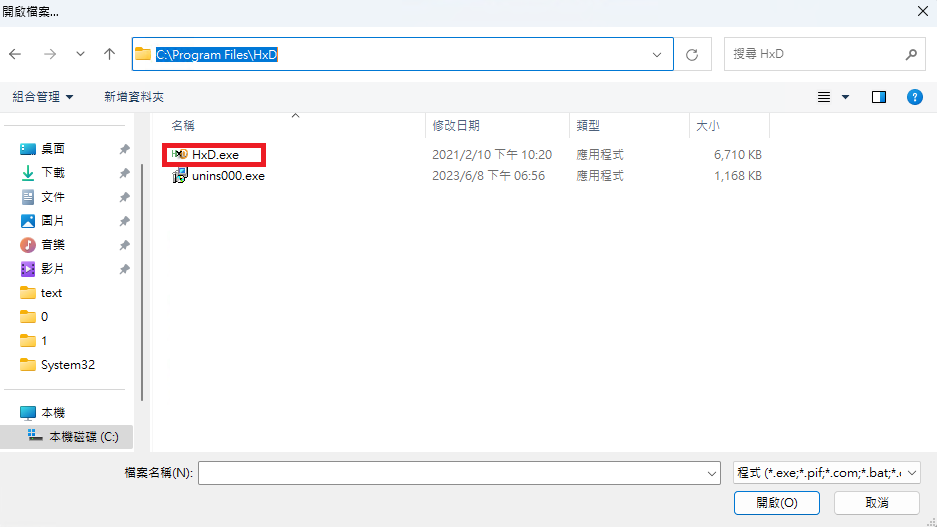Image resolution: width=937 pixels, height=527 pixels.
Task: Open the file type filter 程式 (*.exe...) dropdown
Action: coord(826,473)
